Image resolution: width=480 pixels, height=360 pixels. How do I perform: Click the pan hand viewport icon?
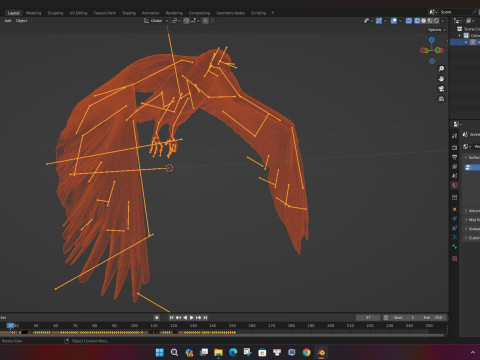[x=441, y=79]
